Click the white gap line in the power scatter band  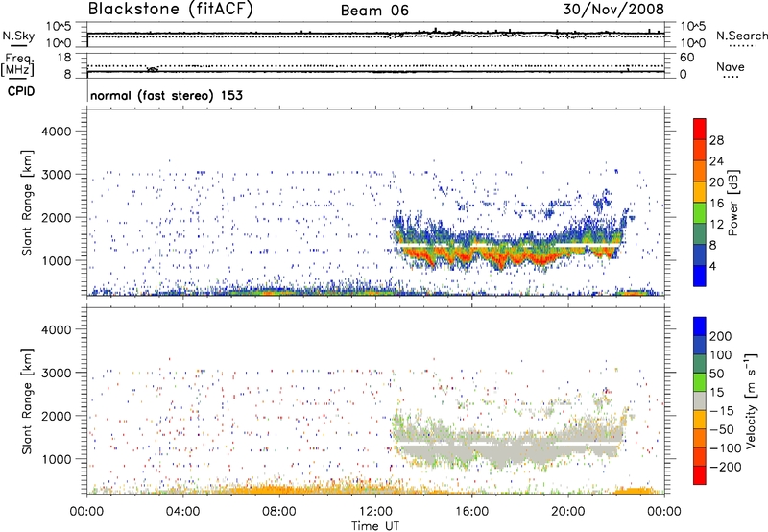click(510, 245)
